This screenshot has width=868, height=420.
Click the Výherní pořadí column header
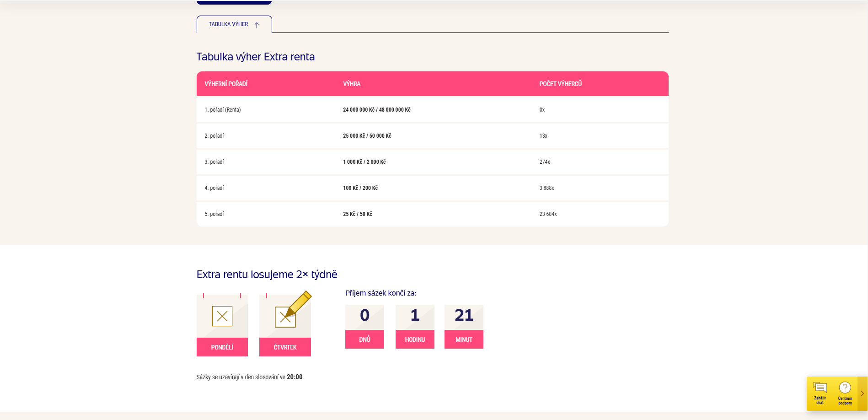click(x=226, y=84)
